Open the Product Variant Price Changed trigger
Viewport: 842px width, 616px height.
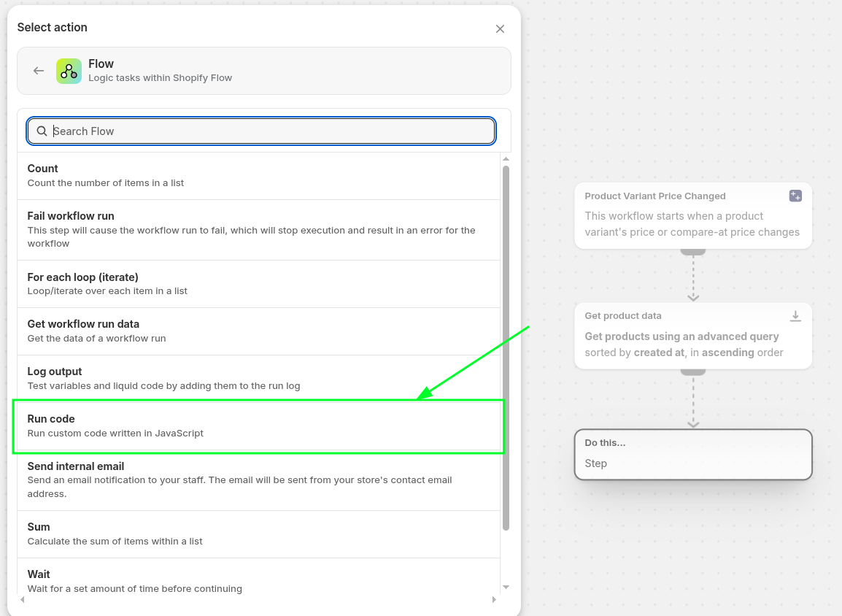pyautogui.click(x=692, y=216)
